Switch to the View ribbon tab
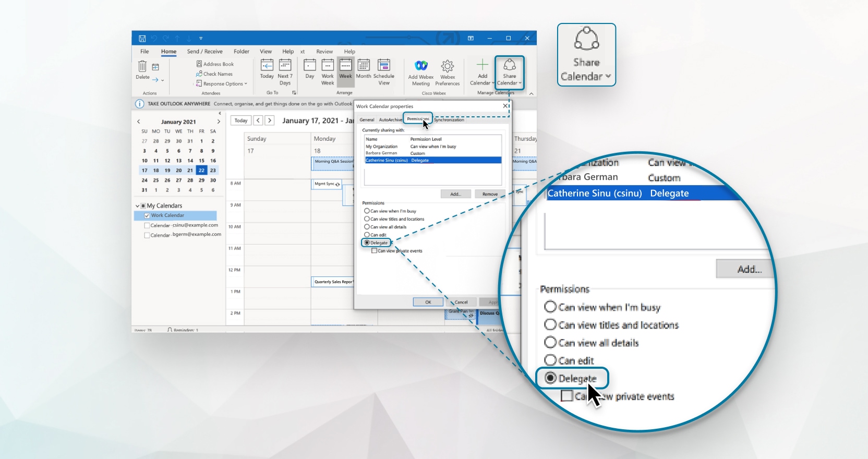Screen dimensions: 868x459 pyautogui.click(x=266, y=52)
